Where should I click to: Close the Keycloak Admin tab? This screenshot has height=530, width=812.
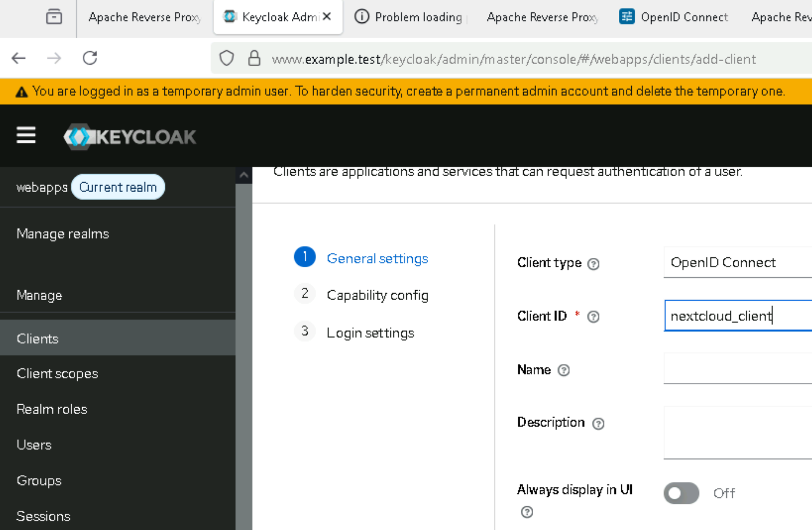[x=327, y=16]
